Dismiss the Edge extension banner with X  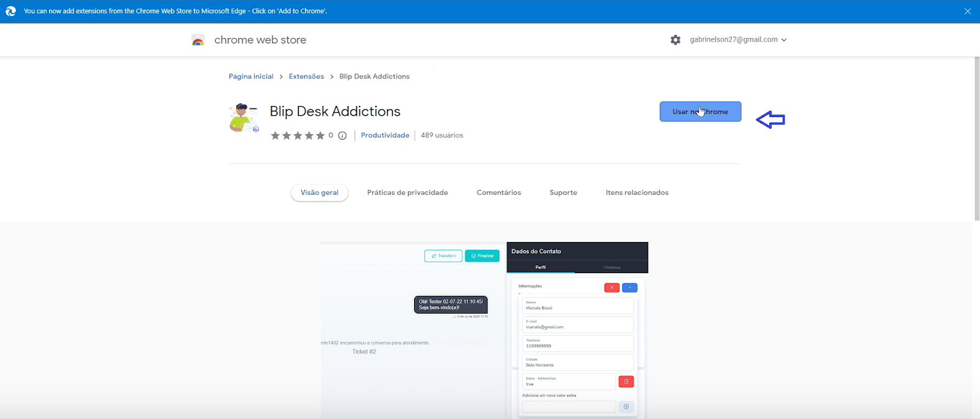(968, 11)
